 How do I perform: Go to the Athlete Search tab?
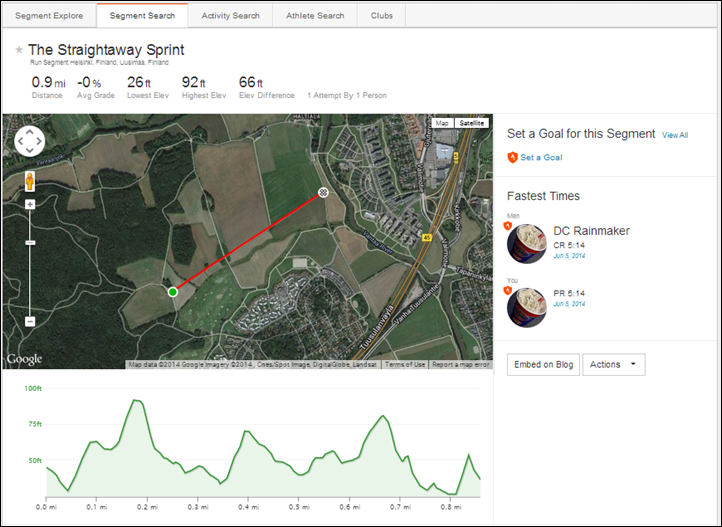(315, 16)
